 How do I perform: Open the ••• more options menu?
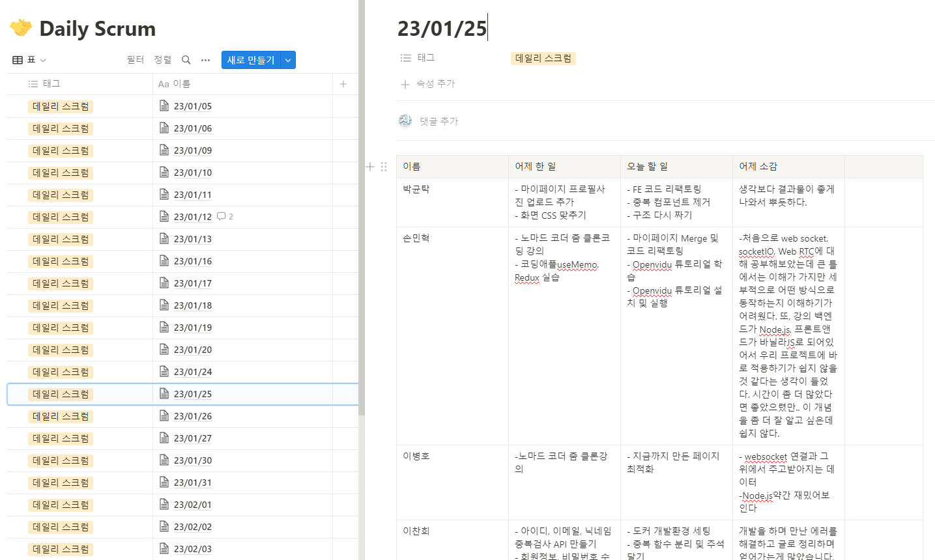[x=205, y=59]
